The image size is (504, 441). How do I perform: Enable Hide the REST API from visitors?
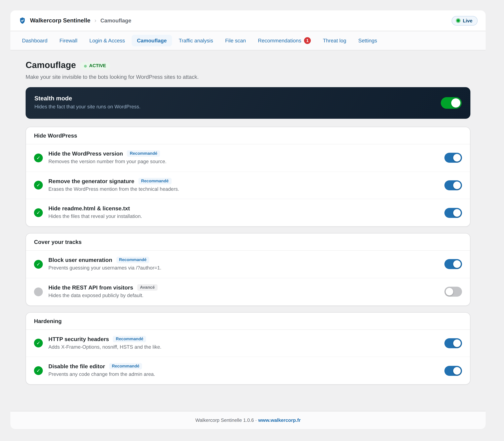453,292
